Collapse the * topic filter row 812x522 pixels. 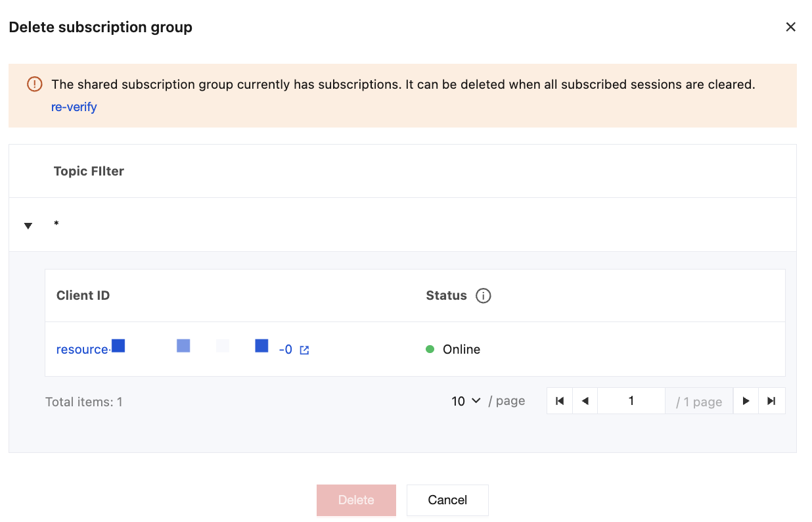pos(28,225)
